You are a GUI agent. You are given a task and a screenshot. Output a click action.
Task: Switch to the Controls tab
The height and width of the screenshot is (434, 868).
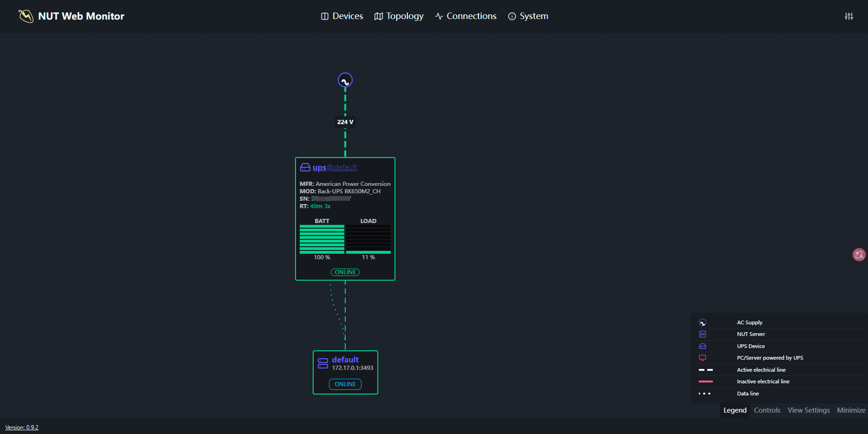click(767, 410)
